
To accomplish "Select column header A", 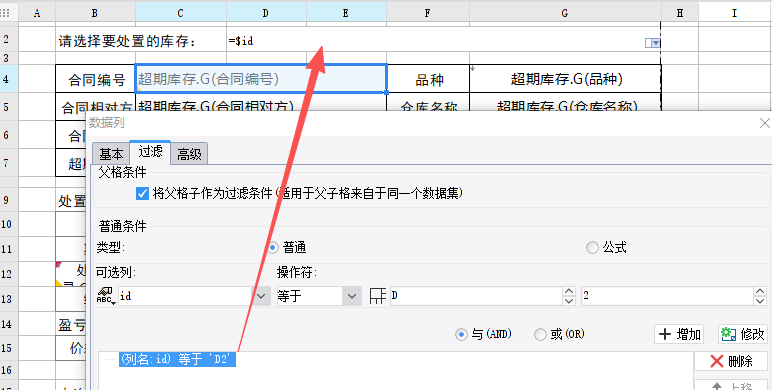I will (x=37, y=13).
